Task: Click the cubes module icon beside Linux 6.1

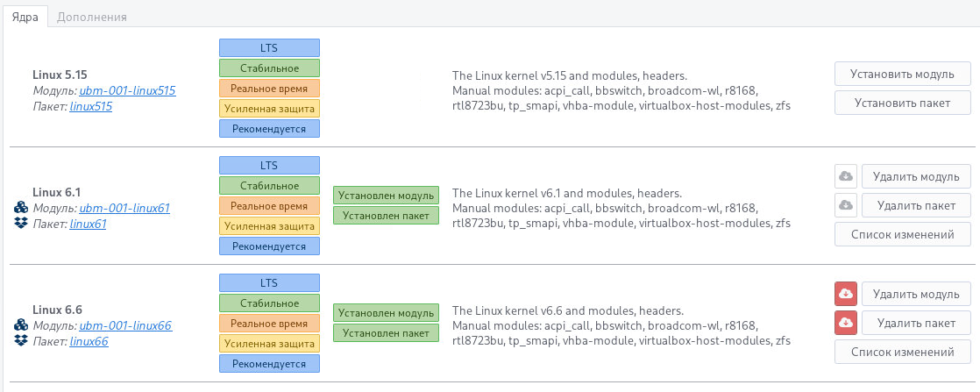Action: point(22,208)
